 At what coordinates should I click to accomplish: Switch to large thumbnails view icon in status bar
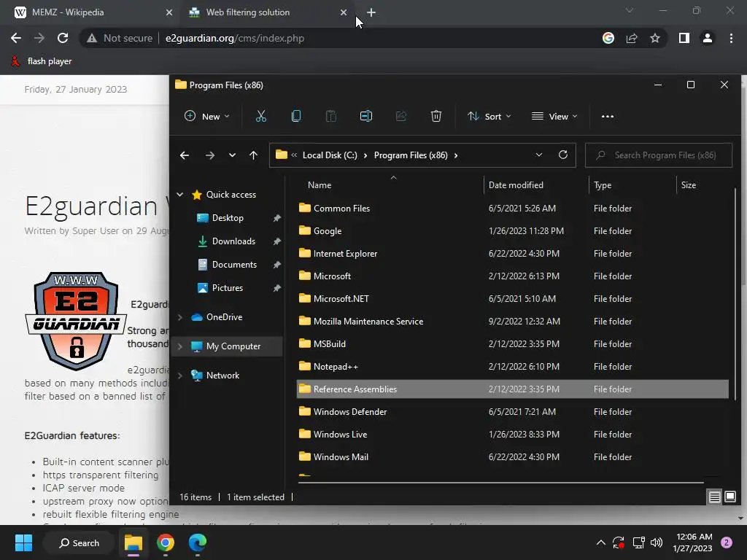pyautogui.click(x=729, y=497)
